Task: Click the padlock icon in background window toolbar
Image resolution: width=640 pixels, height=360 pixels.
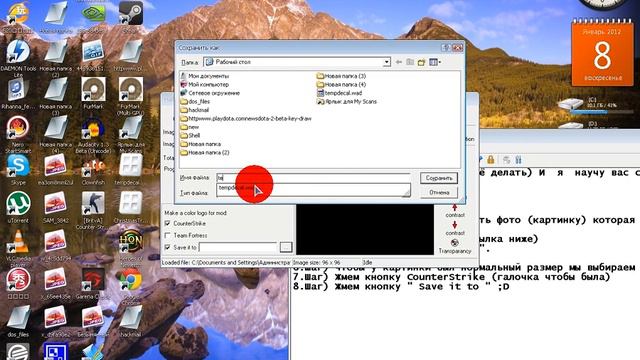Action: coord(491,160)
